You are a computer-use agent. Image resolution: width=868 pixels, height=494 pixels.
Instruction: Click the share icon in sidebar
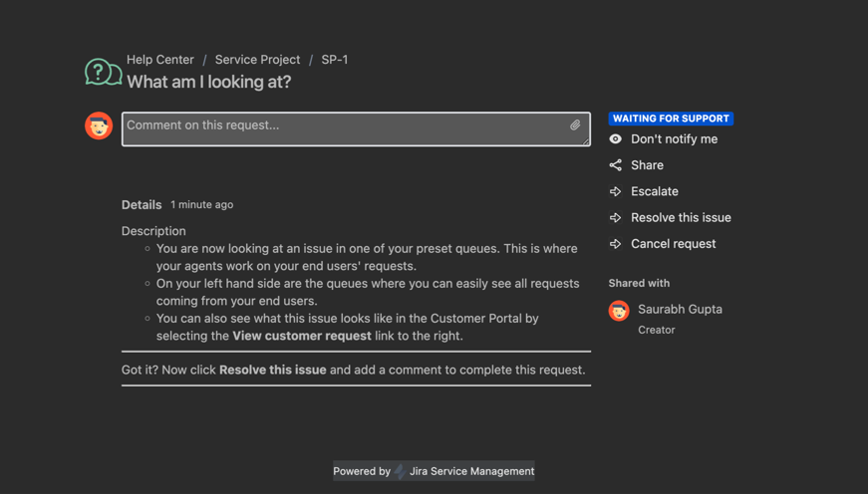point(616,165)
